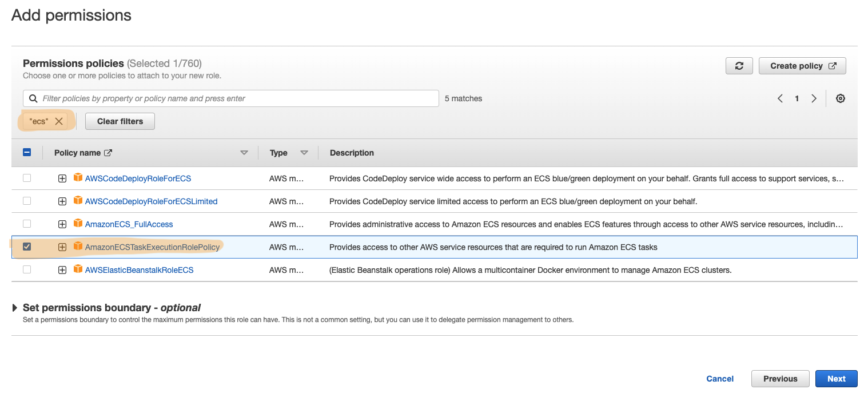Expand the Set permissions boundary section
This screenshot has width=868, height=397.
click(15, 308)
